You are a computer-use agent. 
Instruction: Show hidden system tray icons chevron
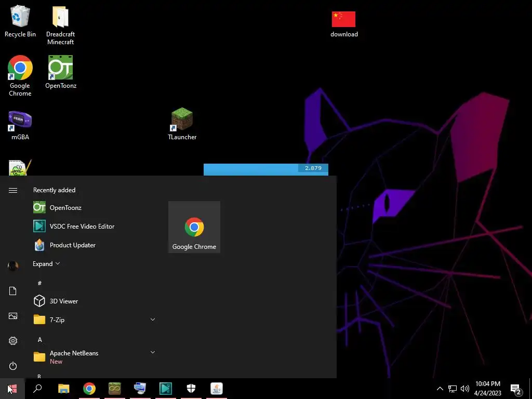point(440,389)
